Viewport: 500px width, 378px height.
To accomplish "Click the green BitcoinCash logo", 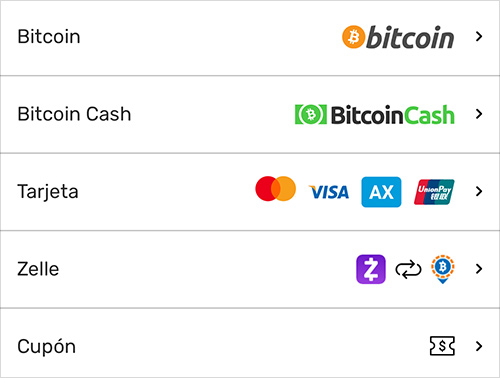I will 375,115.
